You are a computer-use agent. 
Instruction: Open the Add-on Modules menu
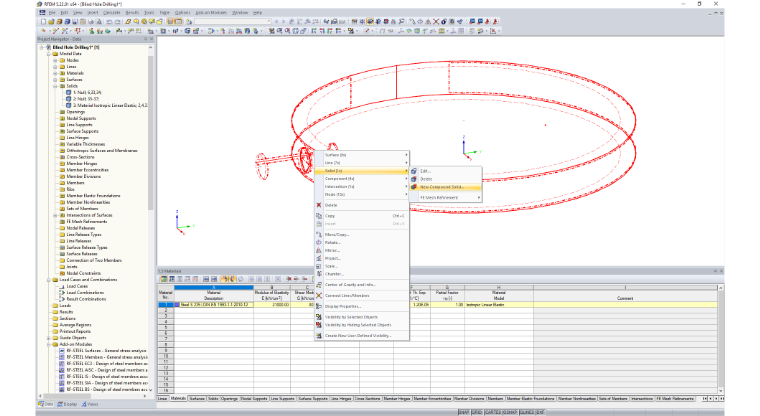coord(211,13)
